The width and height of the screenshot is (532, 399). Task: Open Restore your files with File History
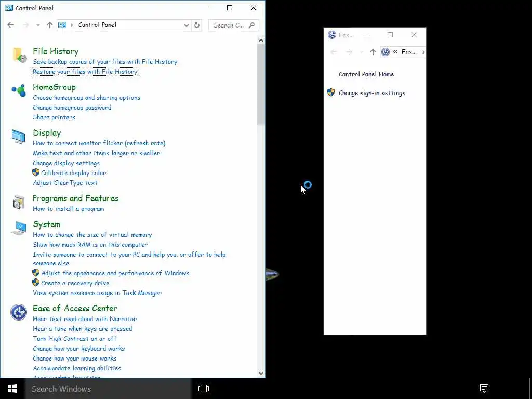85,72
